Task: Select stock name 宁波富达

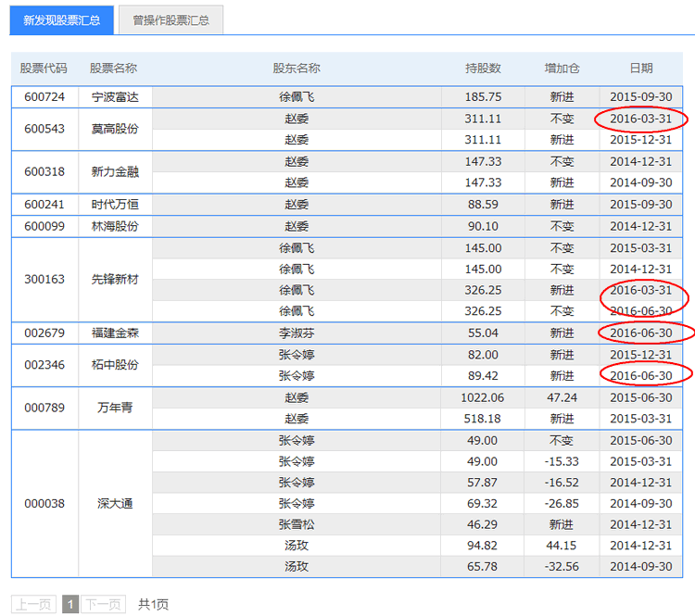Action: 115,97
